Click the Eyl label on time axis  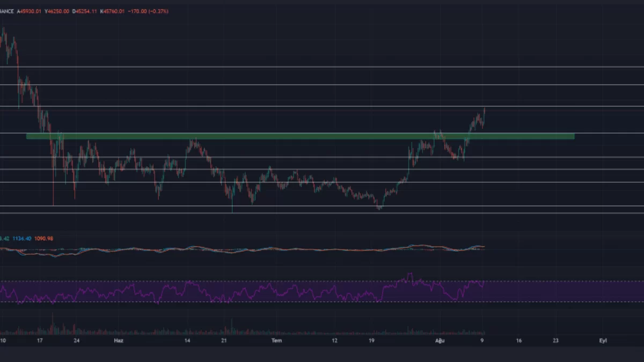point(603,340)
